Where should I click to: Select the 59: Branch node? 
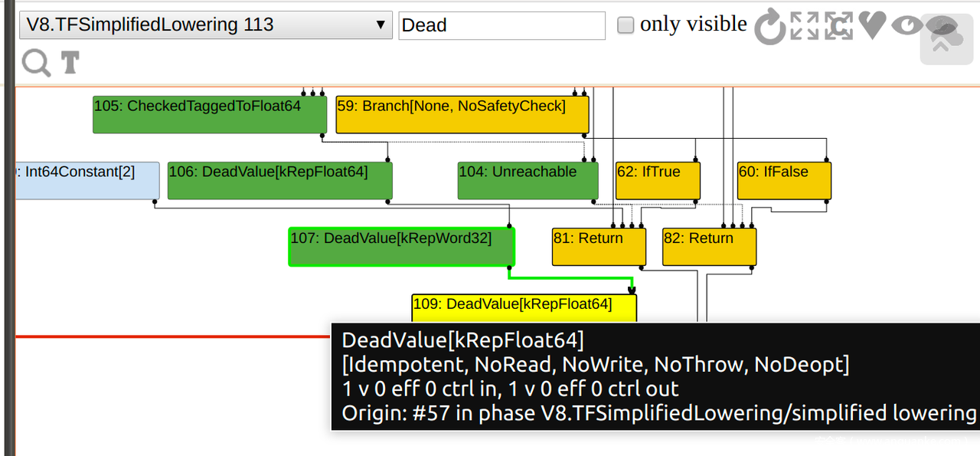pos(462,114)
